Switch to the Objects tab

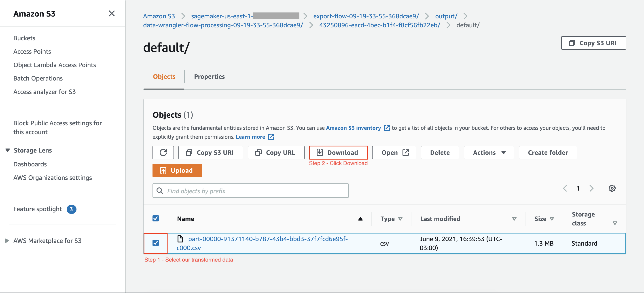[164, 76]
